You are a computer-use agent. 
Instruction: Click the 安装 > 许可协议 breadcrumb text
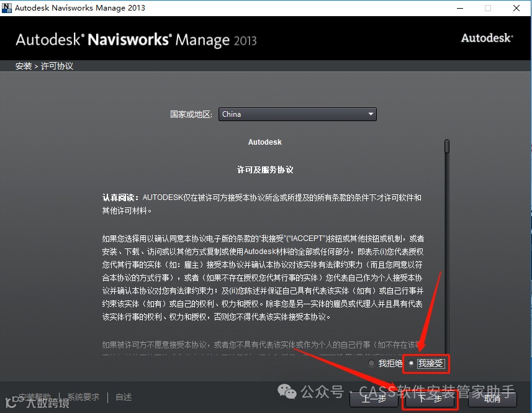click(x=44, y=66)
